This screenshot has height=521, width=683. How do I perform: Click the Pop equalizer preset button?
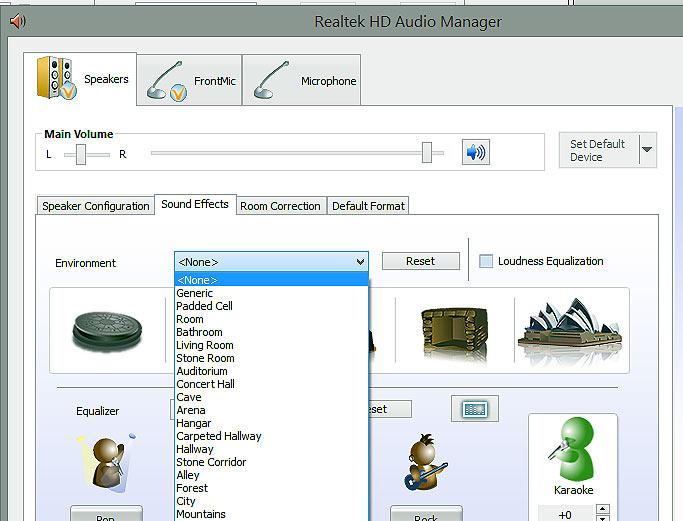point(106,514)
